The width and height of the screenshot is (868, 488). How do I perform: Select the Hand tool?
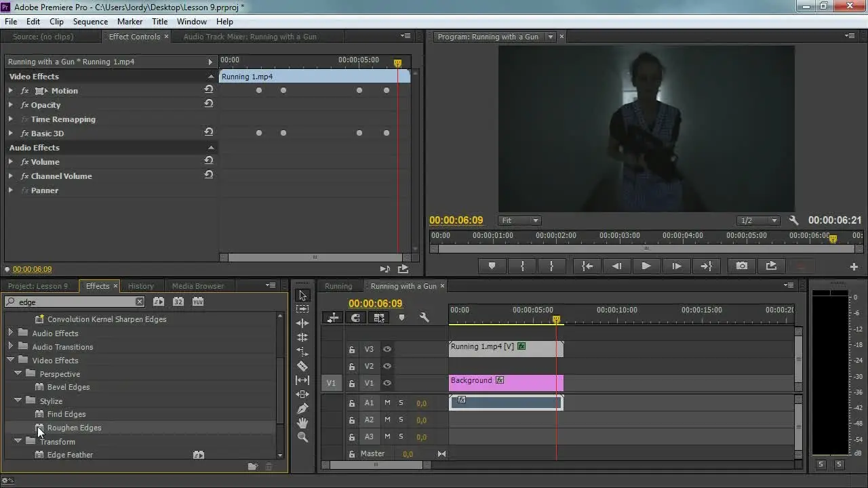tap(302, 423)
